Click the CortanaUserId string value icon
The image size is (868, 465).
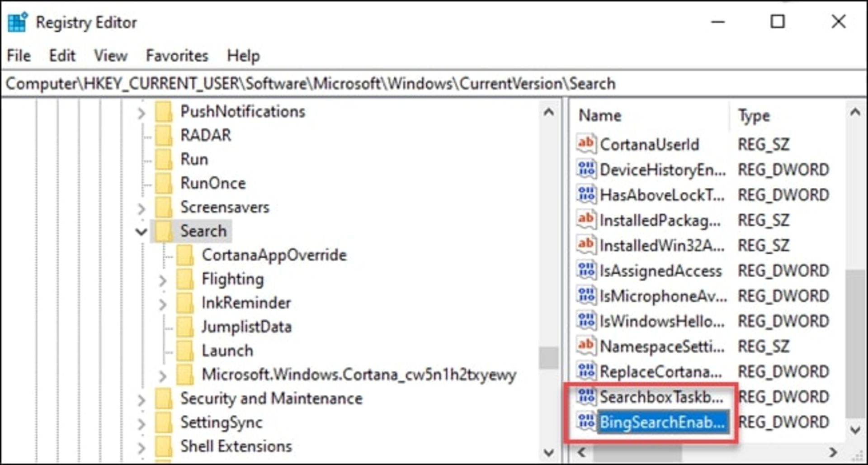[586, 144]
